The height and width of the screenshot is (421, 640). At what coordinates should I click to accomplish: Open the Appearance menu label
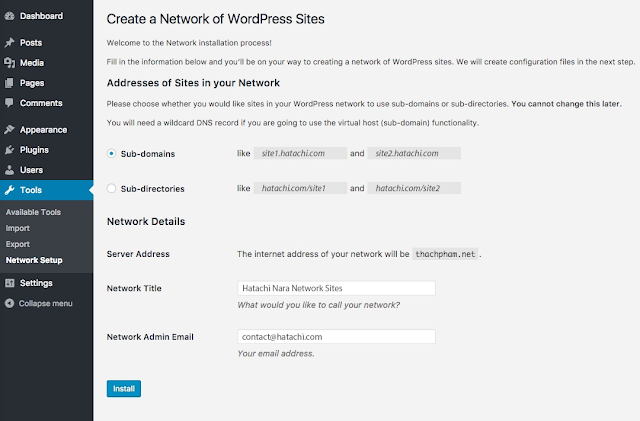pyautogui.click(x=43, y=130)
